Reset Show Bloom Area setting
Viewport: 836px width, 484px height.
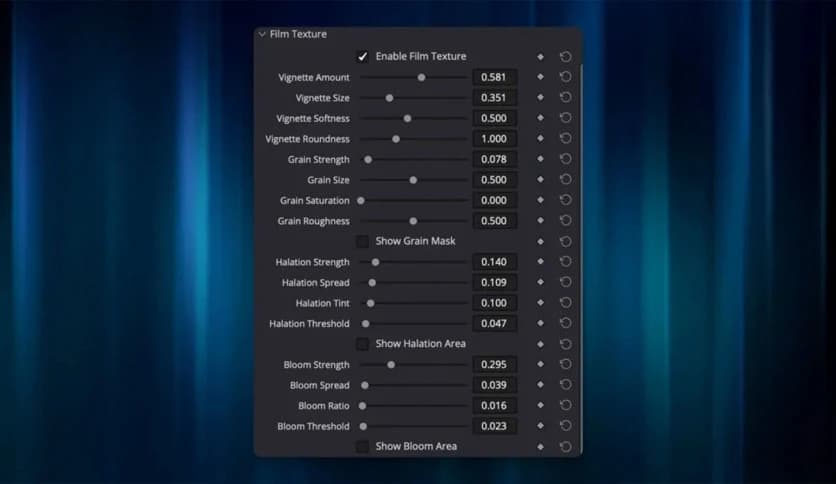pyautogui.click(x=566, y=447)
